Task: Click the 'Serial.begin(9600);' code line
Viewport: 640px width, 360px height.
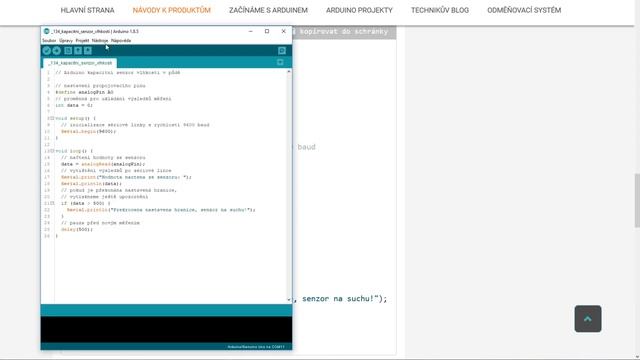Action: (x=89, y=131)
